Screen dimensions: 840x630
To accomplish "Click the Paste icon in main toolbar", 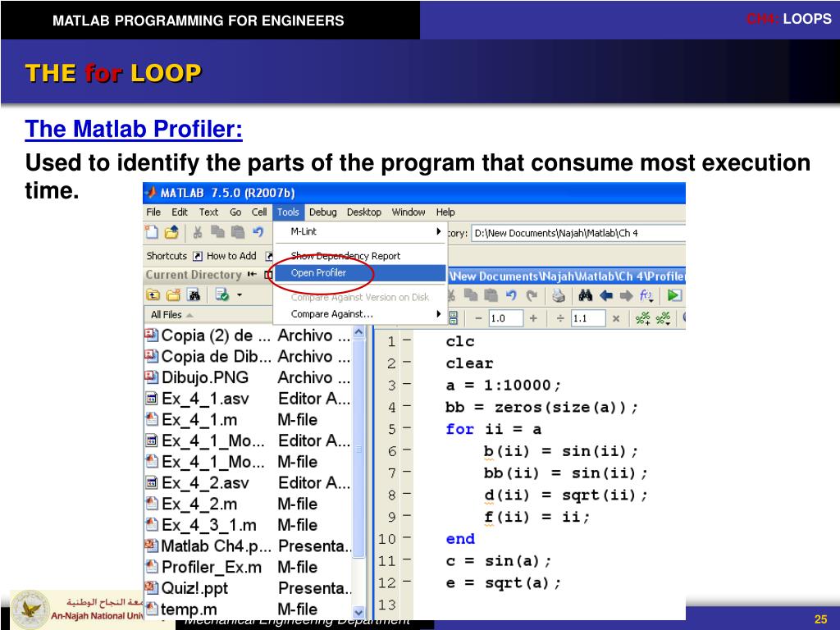I will coord(238,232).
